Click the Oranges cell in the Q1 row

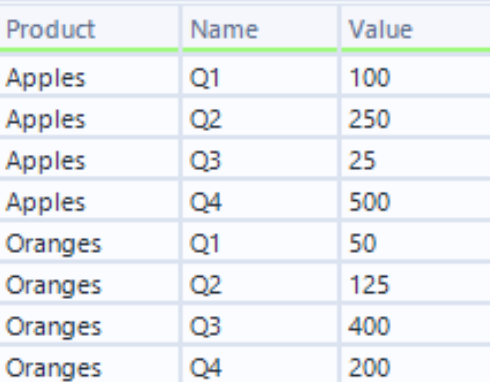(x=89, y=243)
